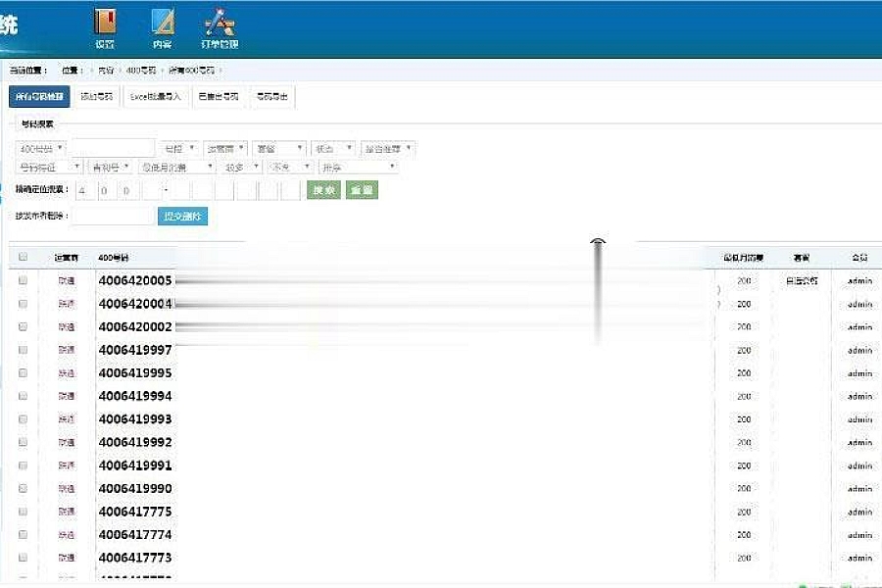Click the number search text field
Screen dimensions: 882x588
[x=112, y=149]
